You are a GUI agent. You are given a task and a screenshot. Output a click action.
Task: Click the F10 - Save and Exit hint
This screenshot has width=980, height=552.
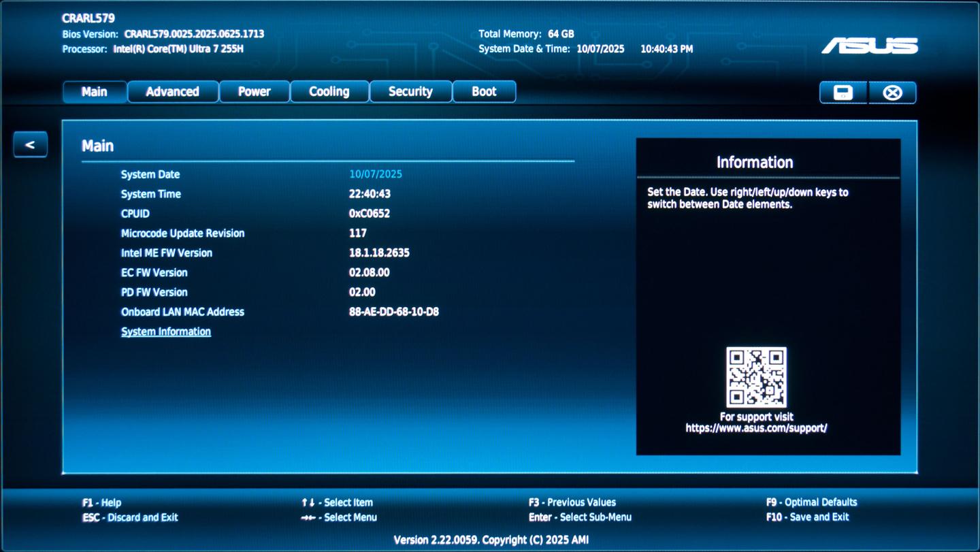pos(807,517)
